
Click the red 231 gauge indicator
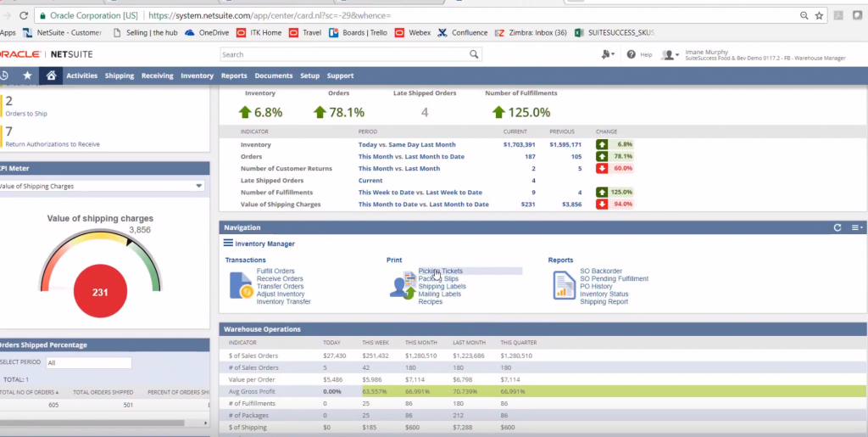[101, 291]
